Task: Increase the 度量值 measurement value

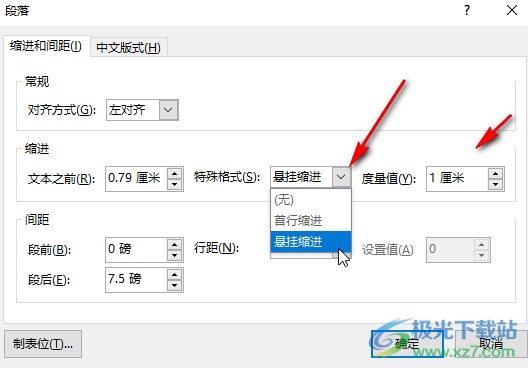Action: pyautogui.click(x=495, y=173)
